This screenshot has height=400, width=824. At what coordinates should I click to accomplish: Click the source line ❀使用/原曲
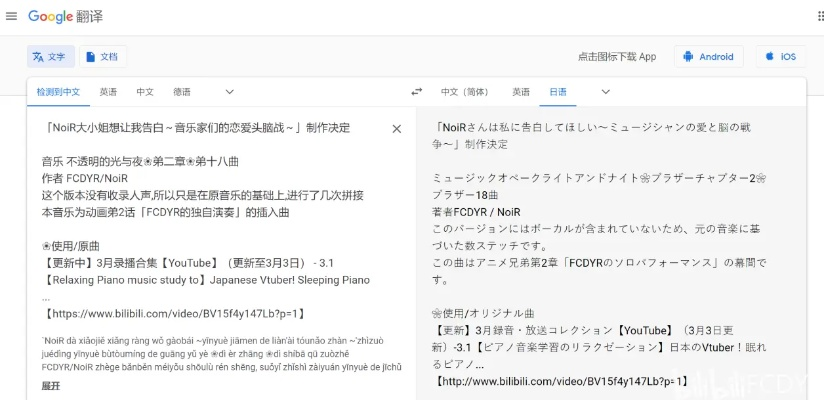point(71,246)
